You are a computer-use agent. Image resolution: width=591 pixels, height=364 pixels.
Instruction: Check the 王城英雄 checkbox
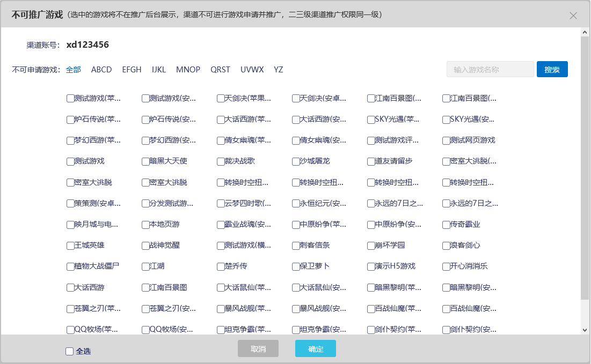(70, 246)
